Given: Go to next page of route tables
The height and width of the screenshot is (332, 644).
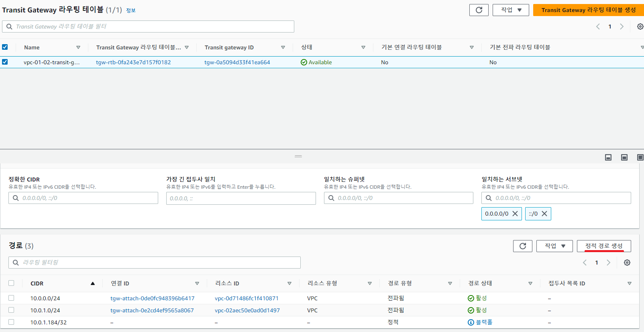Looking at the screenshot, I should pos(622,26).
